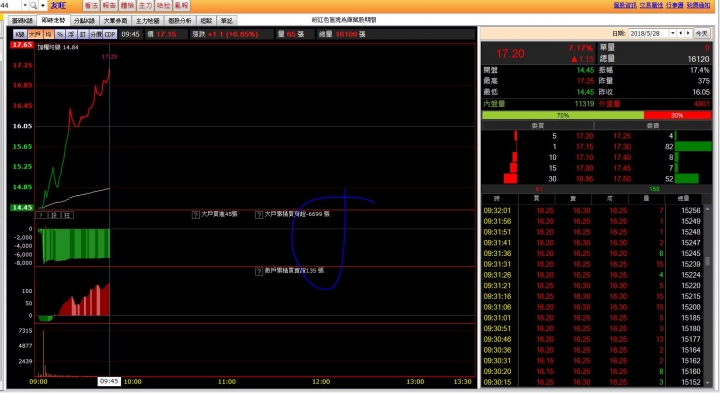The height and width of the screenshot is (393, 720).
Task: Open help icon next to 大戶買進45張
Action: (x=196, y=214)
